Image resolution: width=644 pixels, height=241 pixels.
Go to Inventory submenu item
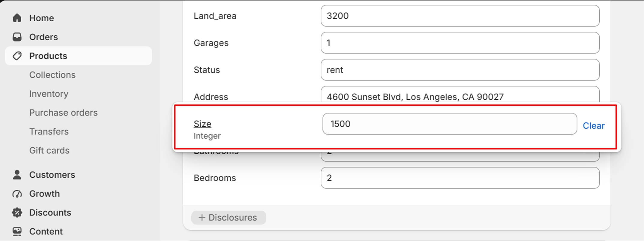pyautogui.click(x=49, y=94)
